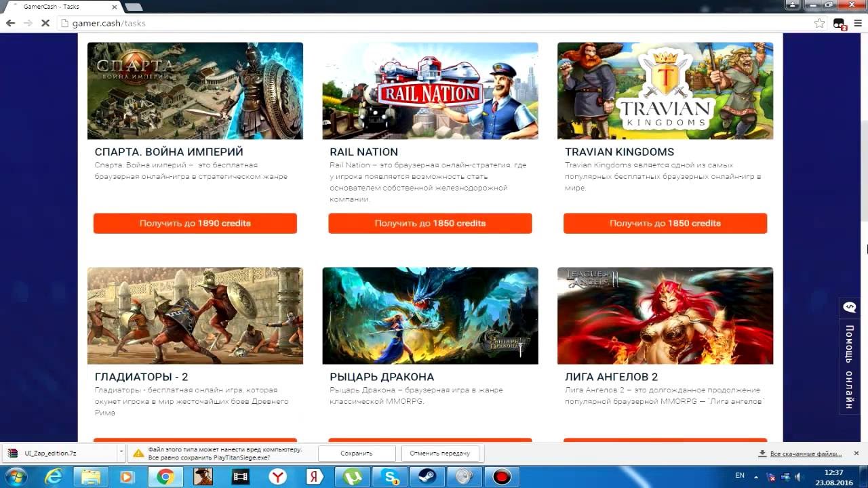The width and height of the screenshot is (868, 488).
Task: Open the red record button app in taskbar
Action: (502, 477)
